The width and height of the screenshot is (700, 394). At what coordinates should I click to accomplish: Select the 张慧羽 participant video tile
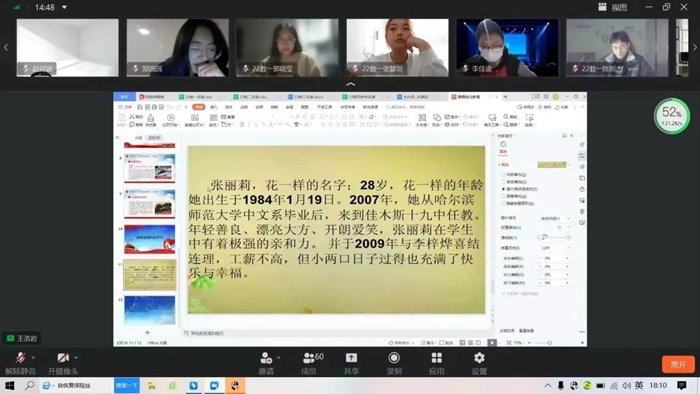coord(397,47)
